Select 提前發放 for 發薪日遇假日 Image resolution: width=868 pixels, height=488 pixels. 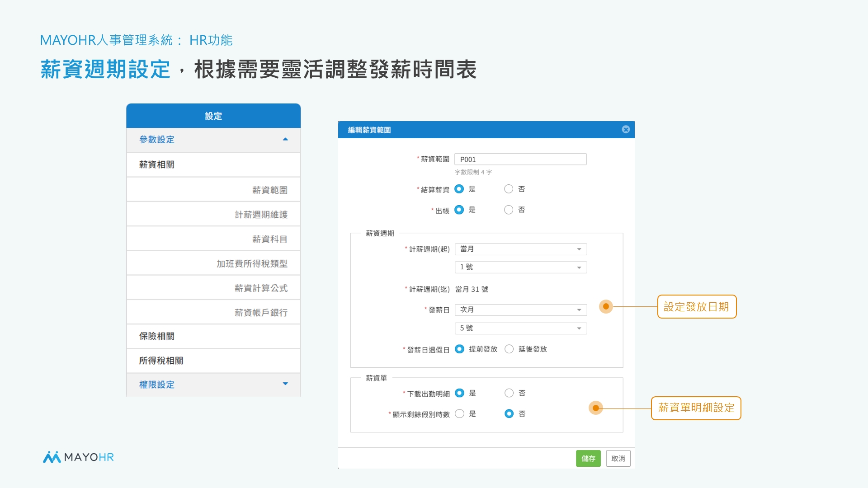click(x=459, y=349)
